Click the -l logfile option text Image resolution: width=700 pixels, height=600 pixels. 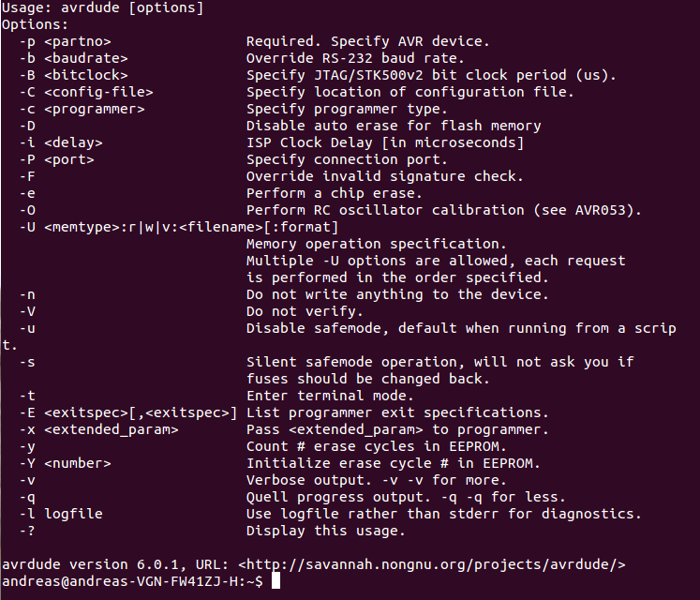61,515
